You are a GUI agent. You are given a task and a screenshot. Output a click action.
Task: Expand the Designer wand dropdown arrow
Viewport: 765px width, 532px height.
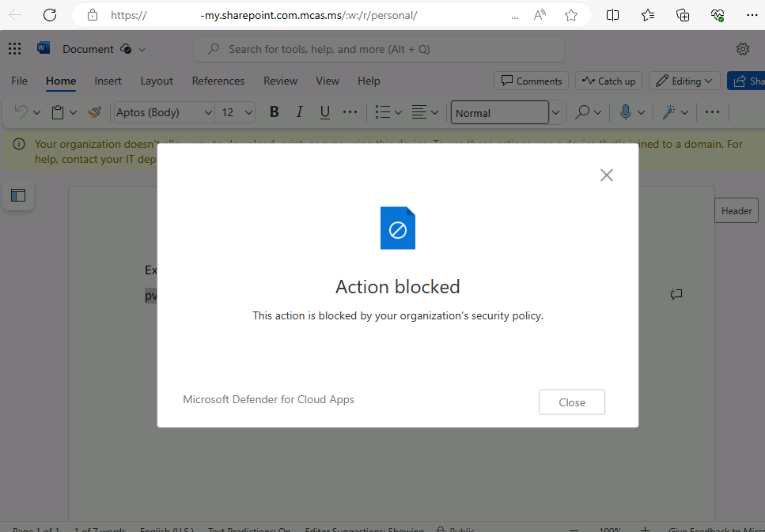684,112
